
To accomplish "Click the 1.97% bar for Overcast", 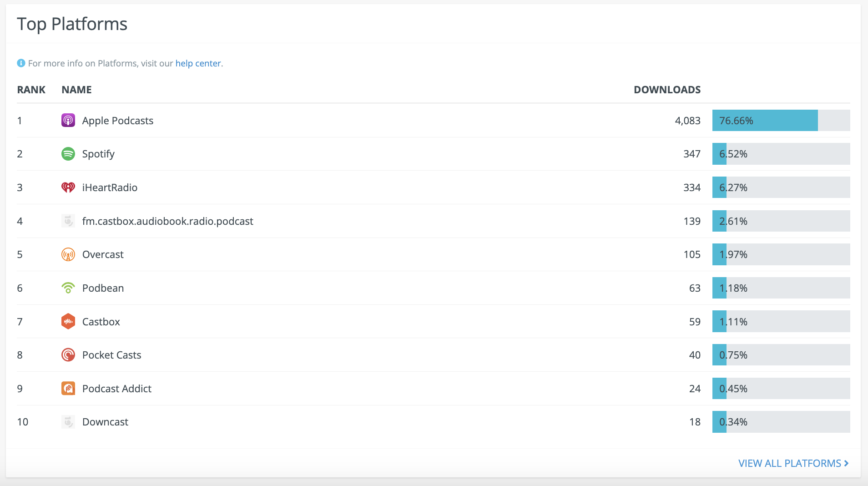I will pos(781,254).
